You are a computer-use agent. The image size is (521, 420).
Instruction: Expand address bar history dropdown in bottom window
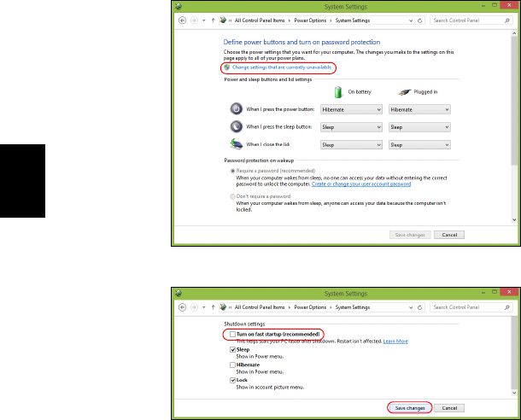pos(411,307)
